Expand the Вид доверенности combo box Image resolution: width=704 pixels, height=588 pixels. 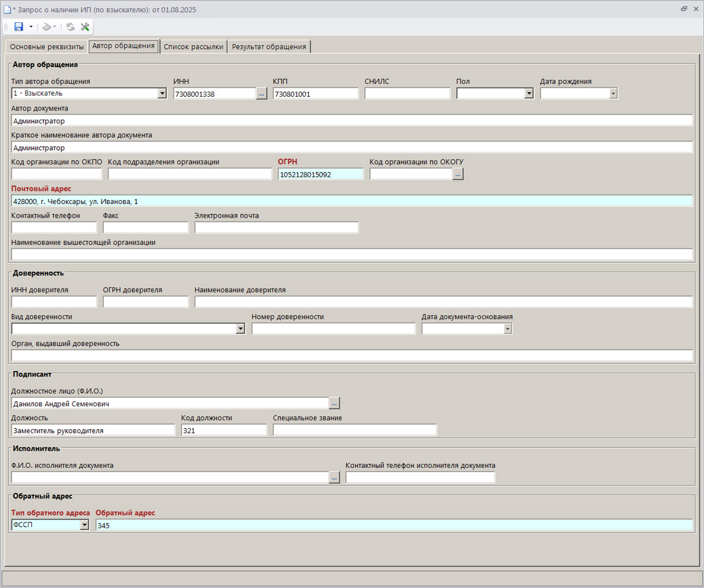[240, 329]
